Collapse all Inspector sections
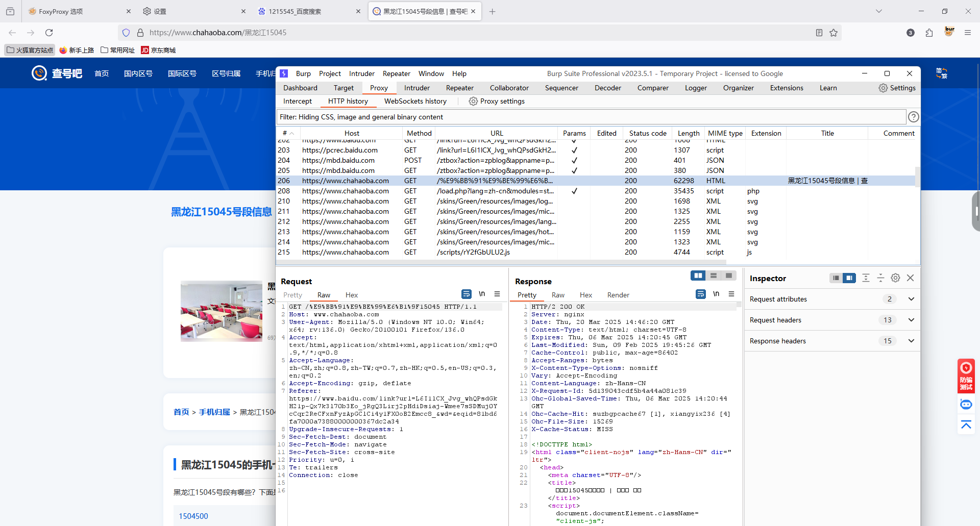 [x=880, y=278]
